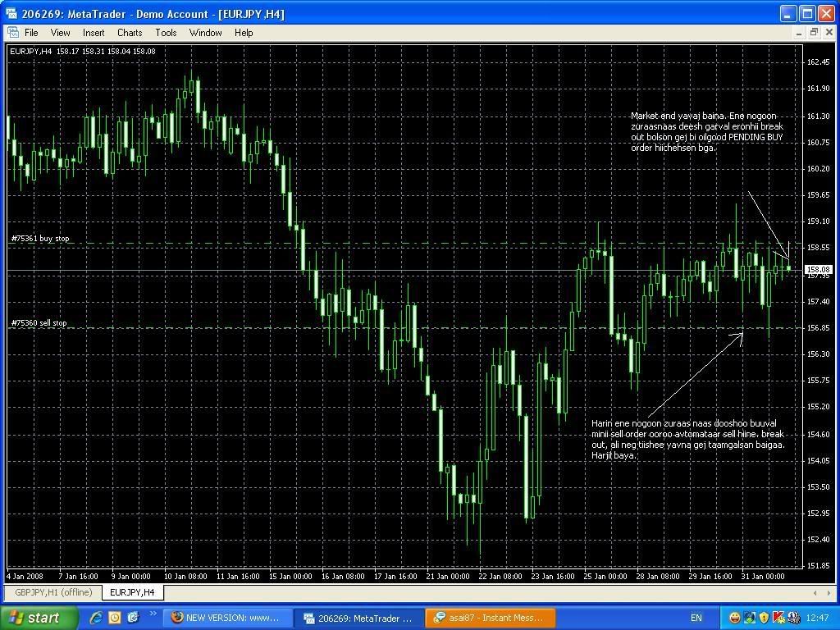Expand the quick launch overflow chevron
Image resolution: width=840 pixels, height=630 pixels.
coord(153,614)
